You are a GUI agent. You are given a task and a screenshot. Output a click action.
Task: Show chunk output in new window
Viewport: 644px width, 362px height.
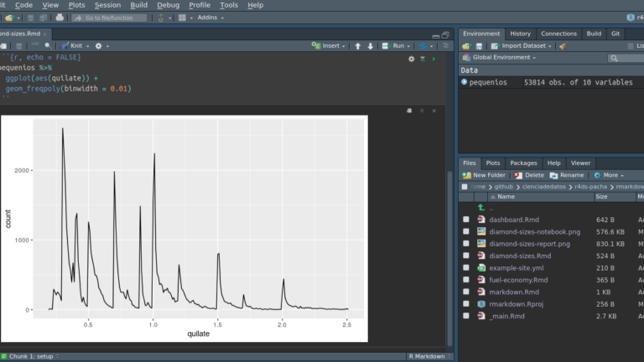(x=409, y=111)
